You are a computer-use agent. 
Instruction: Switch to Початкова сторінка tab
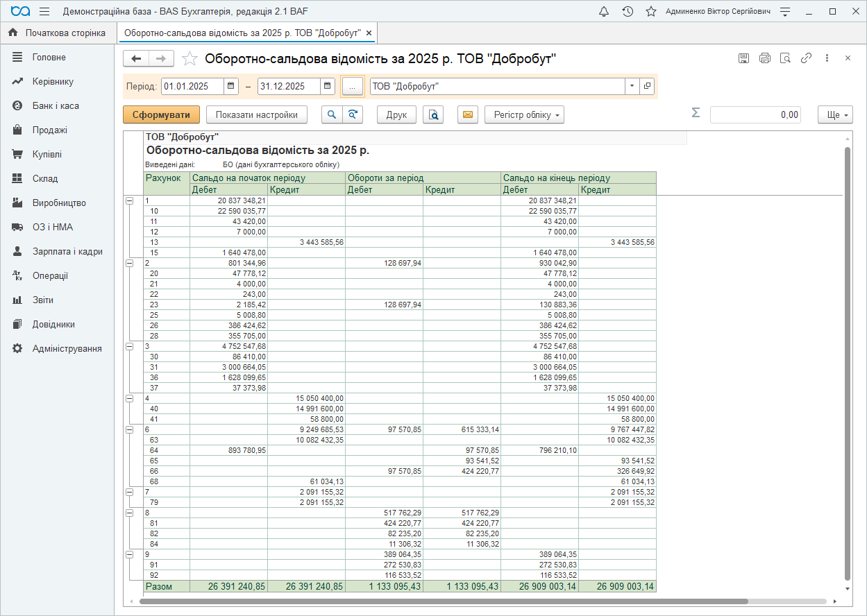click(x=58, y=33)
